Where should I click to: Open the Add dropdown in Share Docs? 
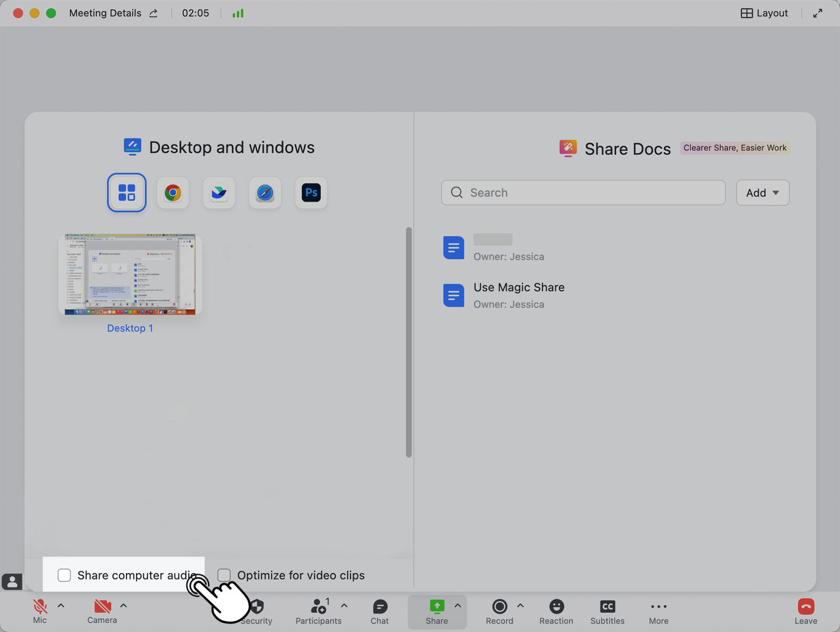click(762, 192)
